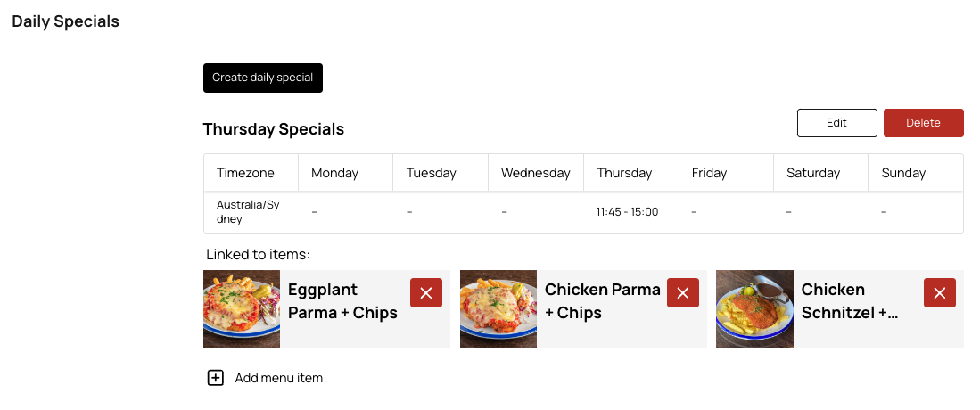Click the Sunday column header

[903, 173]
